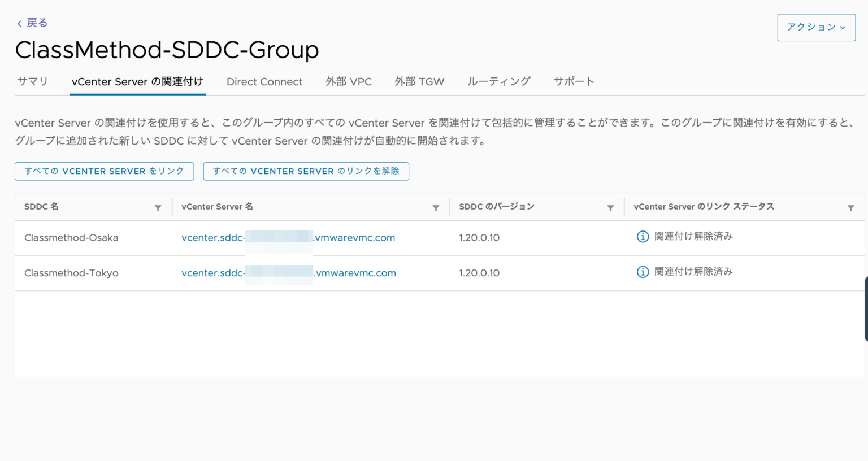The image size is (868, 461).
Task: Open the SDDC のバージョン column filter
Action: 611,207
